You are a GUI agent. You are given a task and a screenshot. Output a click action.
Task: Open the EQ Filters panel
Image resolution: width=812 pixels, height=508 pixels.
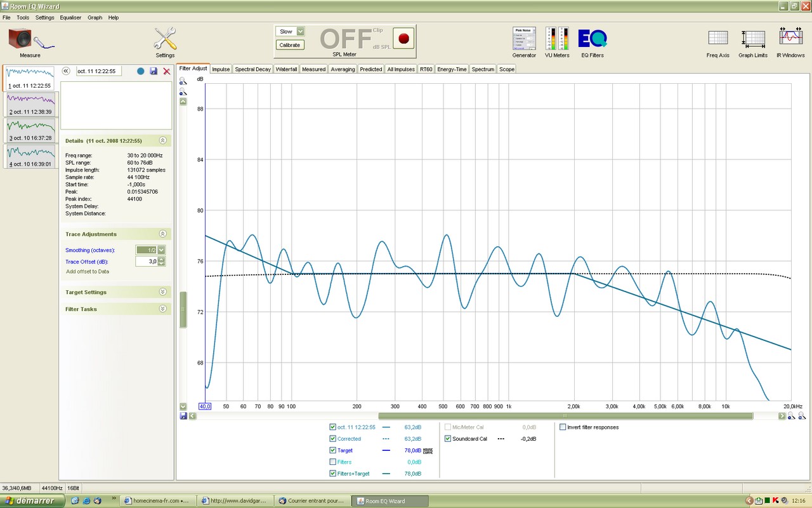[593, 39]
